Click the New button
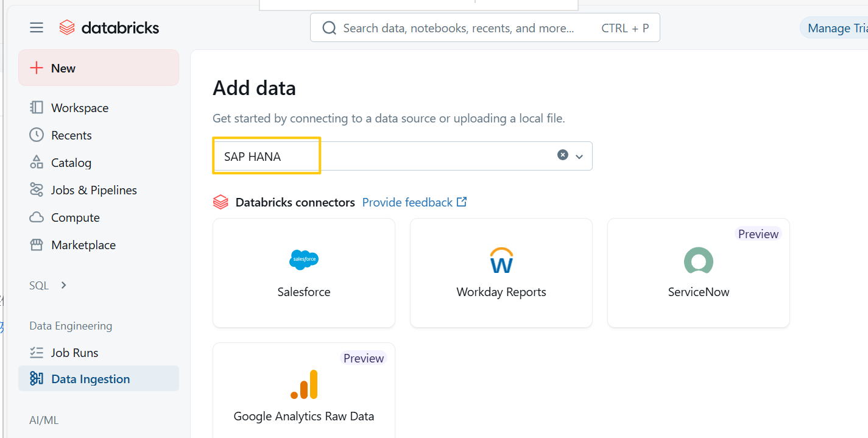Viewport: 868px width, 438px height. (99, 68)
